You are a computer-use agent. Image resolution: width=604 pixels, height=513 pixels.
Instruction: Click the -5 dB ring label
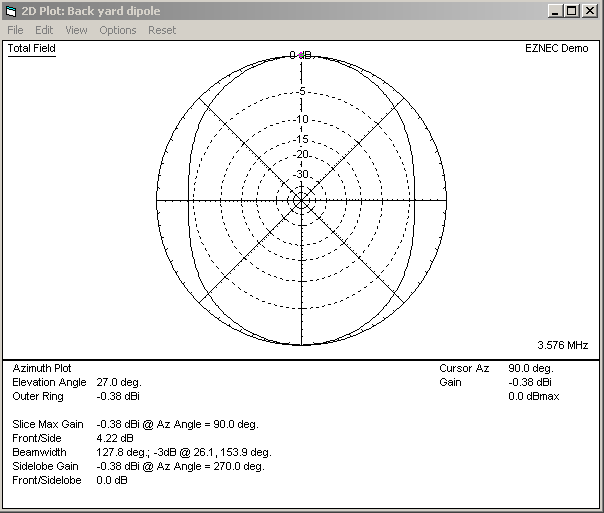[301, 92]
